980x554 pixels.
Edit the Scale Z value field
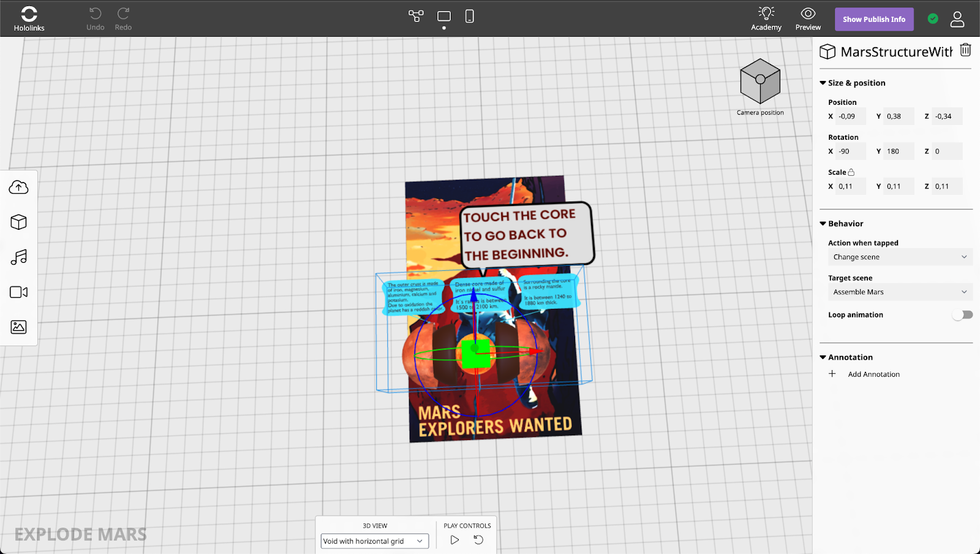[x=948, y=186]
